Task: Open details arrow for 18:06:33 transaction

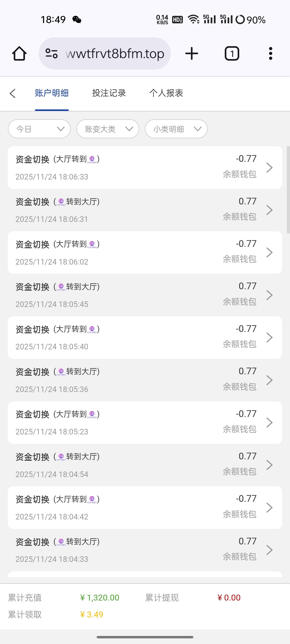Action: click(x=269, y=168)
